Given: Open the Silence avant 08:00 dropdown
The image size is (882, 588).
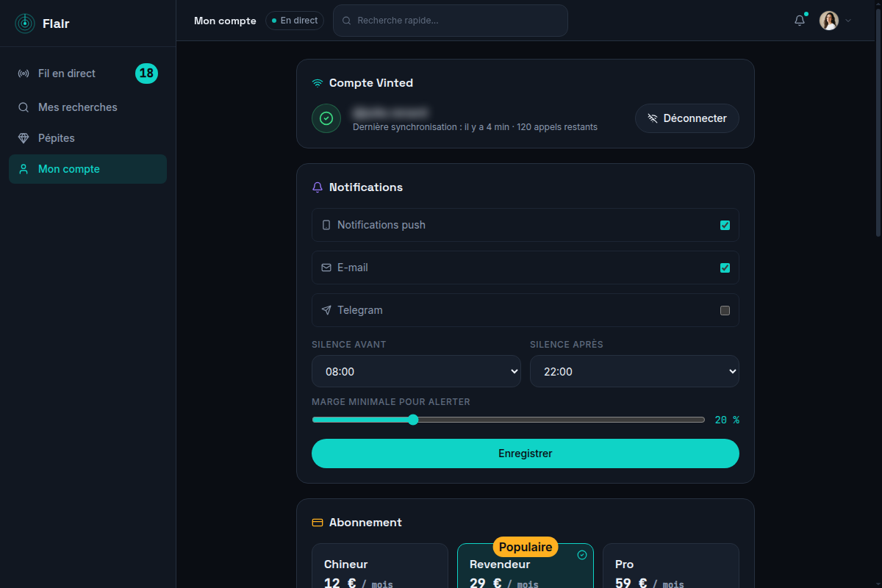Looking at the screenshot, I should click(x=416, y=371).
